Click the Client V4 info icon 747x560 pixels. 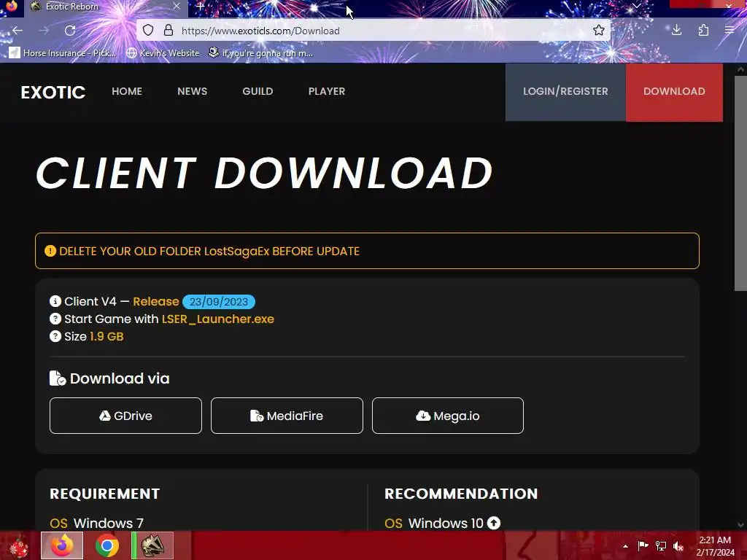pos(55,301)
